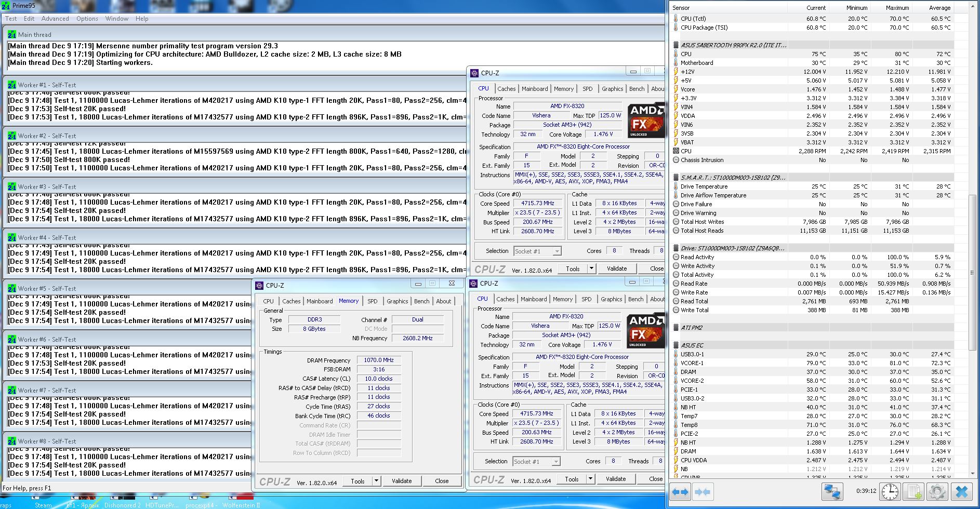Click the Worker #3 window icon
The height and width of the screenshot is (509, 980).
(12, 186)
